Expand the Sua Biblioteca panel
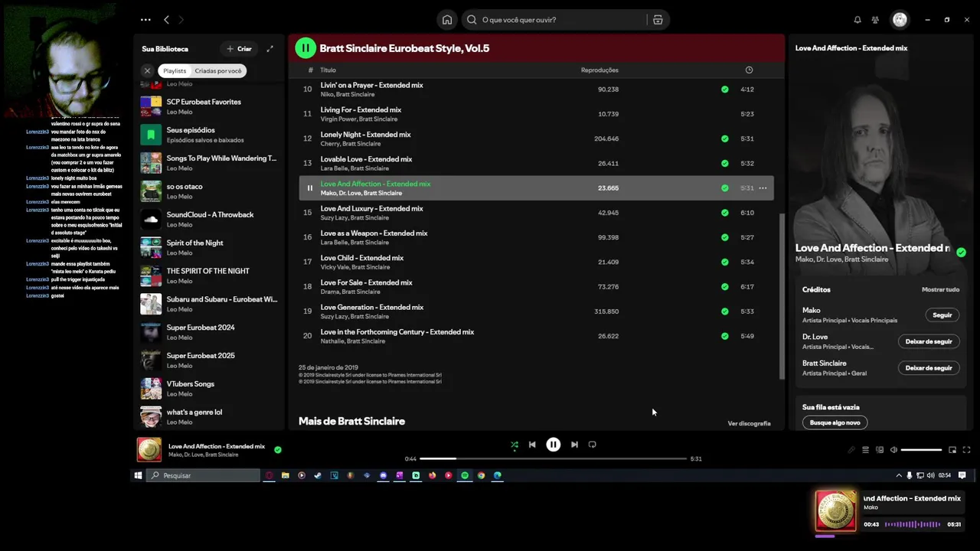This screenshot has width=980, height=551. [269, 49]
